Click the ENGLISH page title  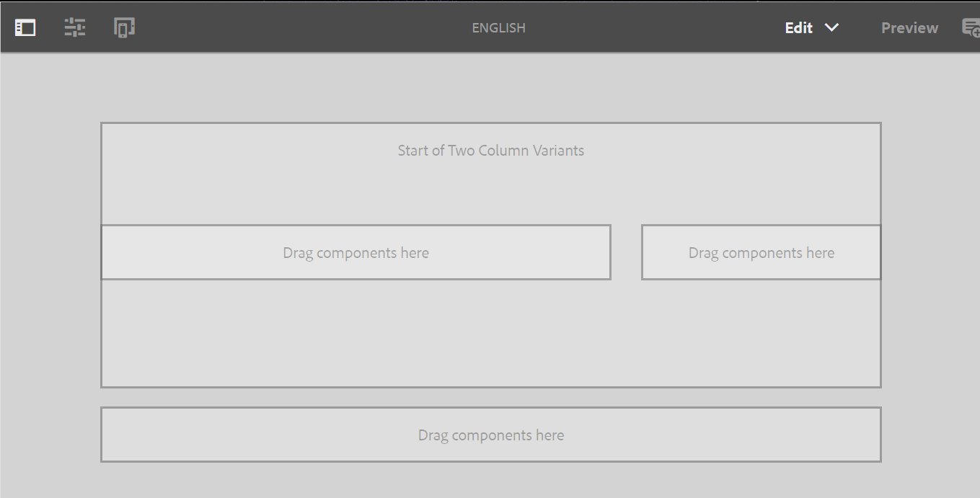point(498,28)
